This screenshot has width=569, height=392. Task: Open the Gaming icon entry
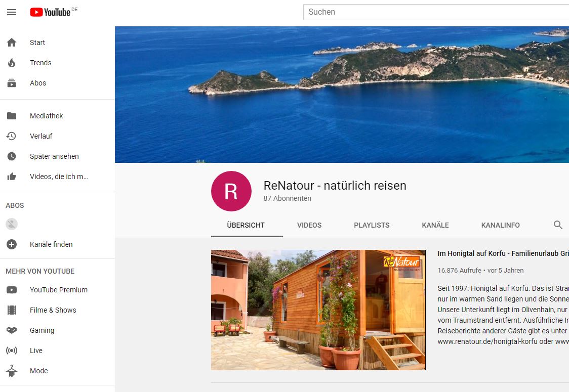[12, 330]
